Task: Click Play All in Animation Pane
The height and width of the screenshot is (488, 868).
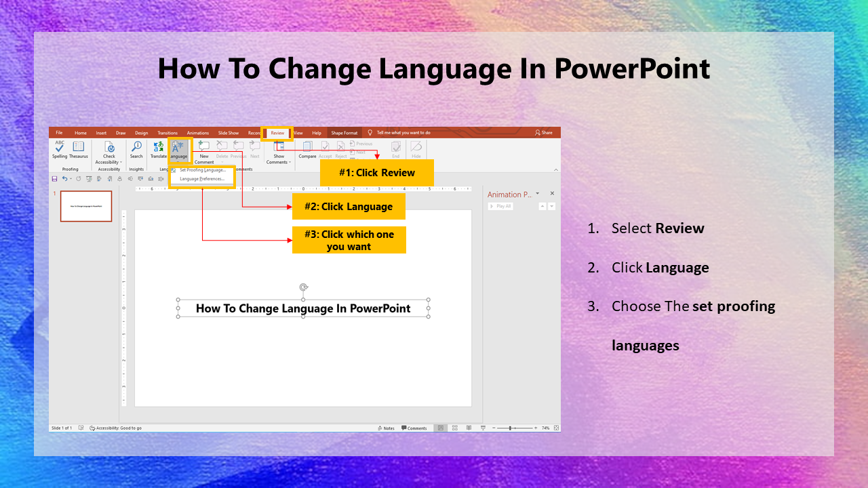Action: click(x=500, y=206)
